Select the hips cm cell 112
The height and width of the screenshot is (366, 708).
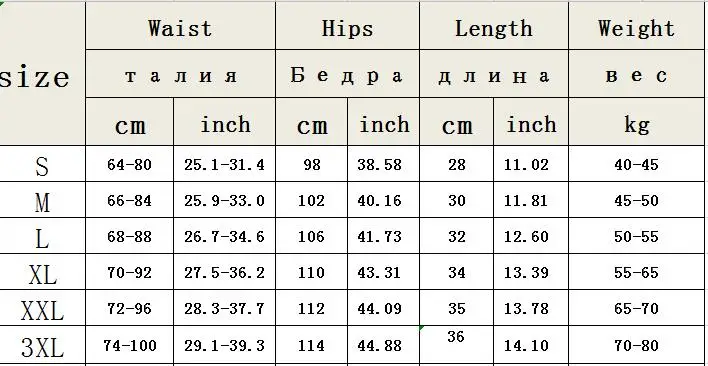point(312,308)
